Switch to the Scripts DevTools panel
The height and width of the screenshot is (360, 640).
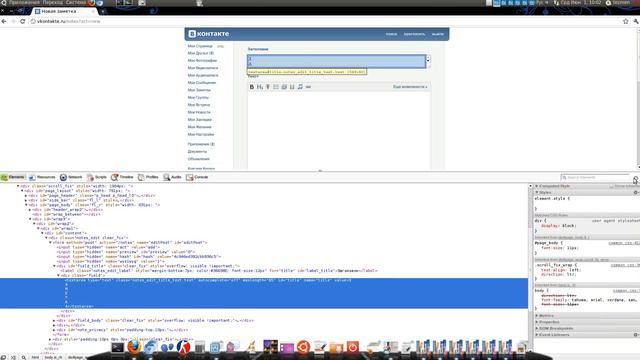point(97,177)
